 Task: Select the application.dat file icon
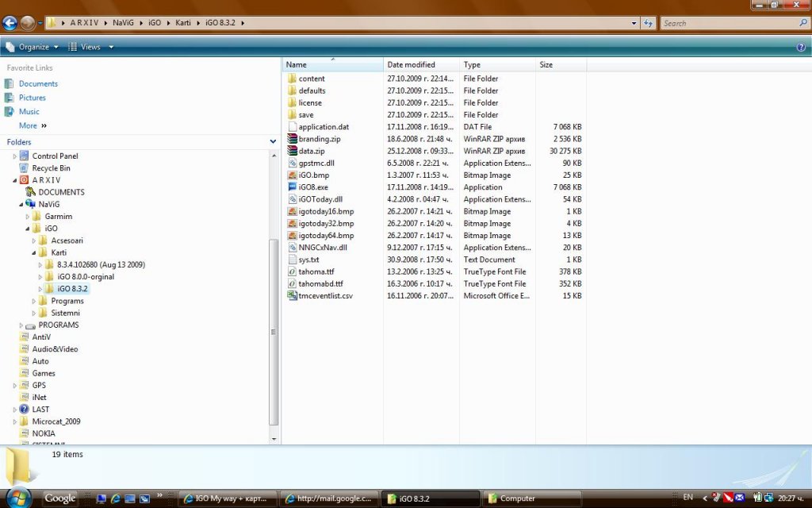292,126
